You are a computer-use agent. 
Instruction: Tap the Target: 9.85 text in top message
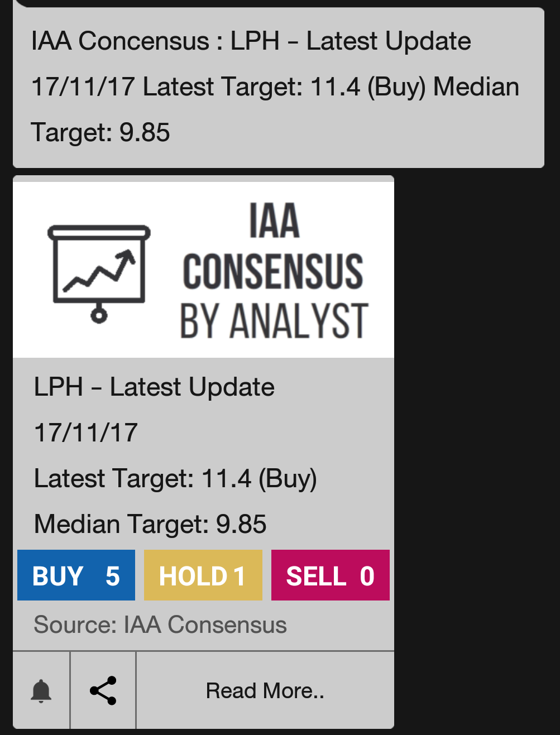click(x=100, y=133)
